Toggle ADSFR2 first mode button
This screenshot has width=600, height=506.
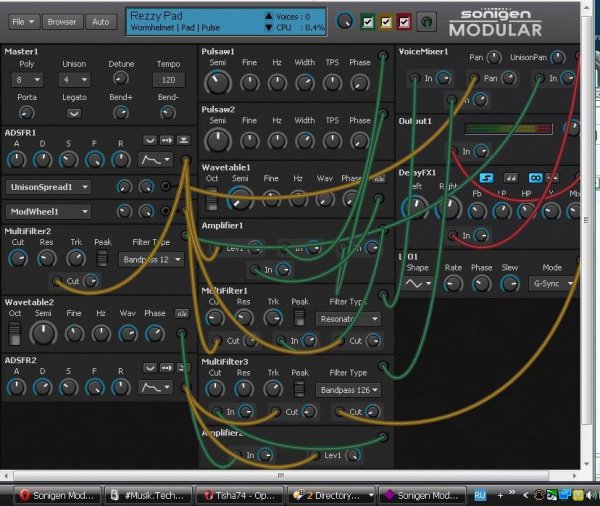[150, 368]
